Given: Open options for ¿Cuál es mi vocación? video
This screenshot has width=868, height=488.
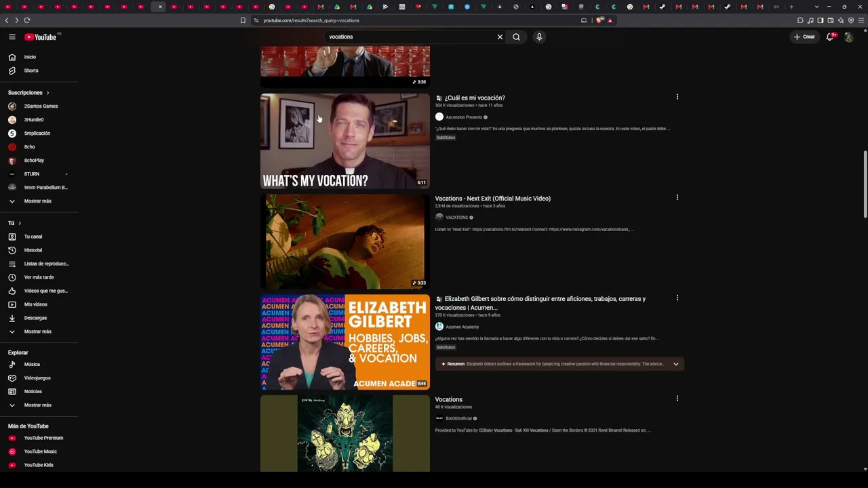Looking at the screenshot, I should 677,97.
